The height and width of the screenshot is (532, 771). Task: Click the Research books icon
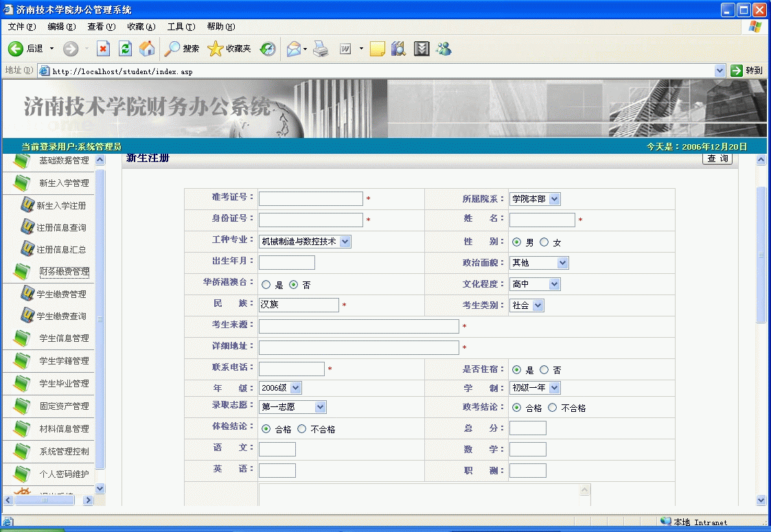(x=398, y=48)
